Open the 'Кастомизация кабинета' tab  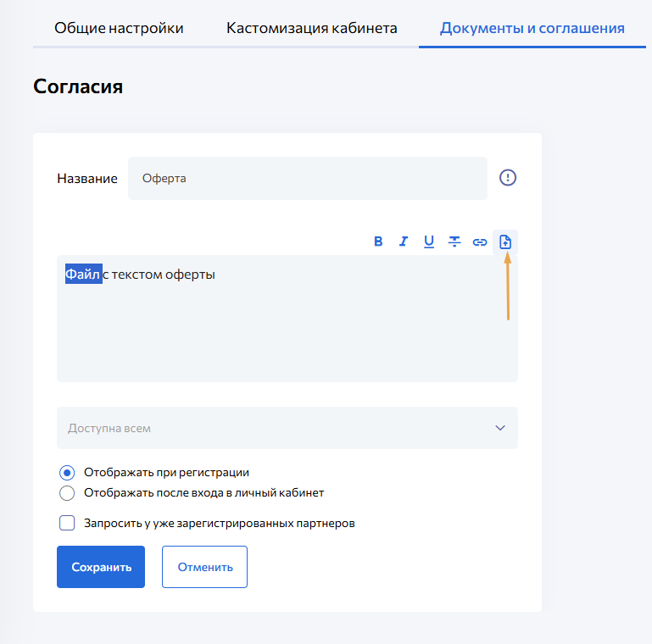312,28
